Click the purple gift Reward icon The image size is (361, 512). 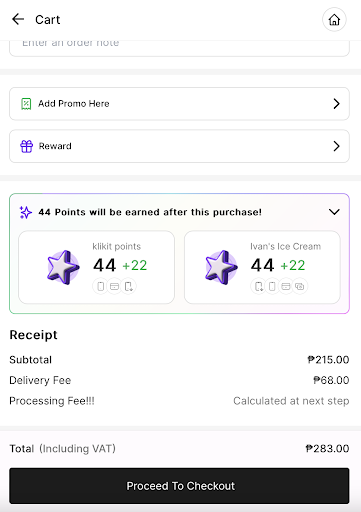click(x=26, y=146)
